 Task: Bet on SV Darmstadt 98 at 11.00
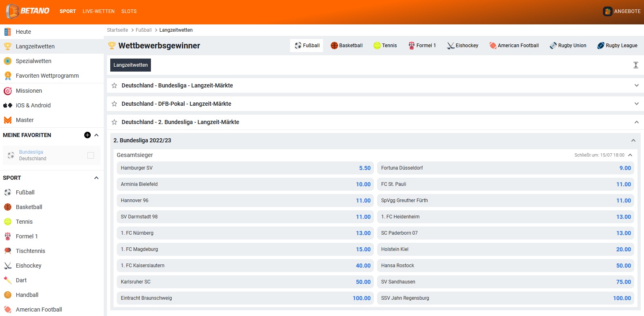pos(245,217)
